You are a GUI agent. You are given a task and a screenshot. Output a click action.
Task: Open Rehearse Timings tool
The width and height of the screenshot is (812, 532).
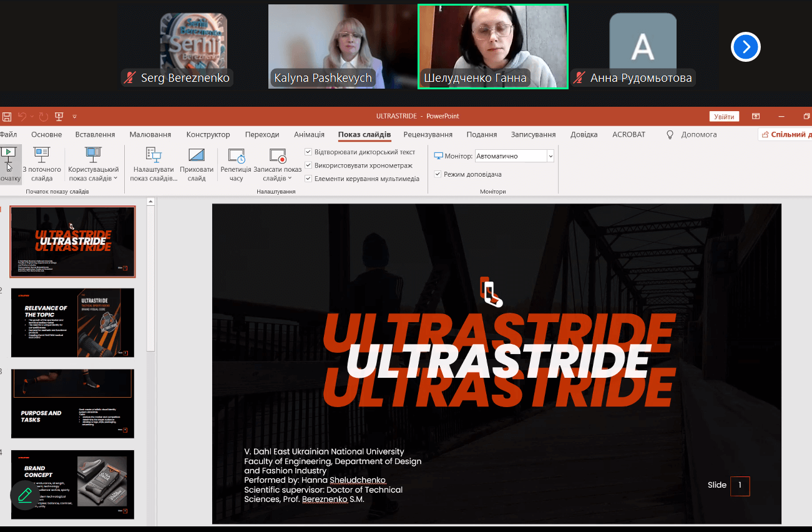coord(236,155)
